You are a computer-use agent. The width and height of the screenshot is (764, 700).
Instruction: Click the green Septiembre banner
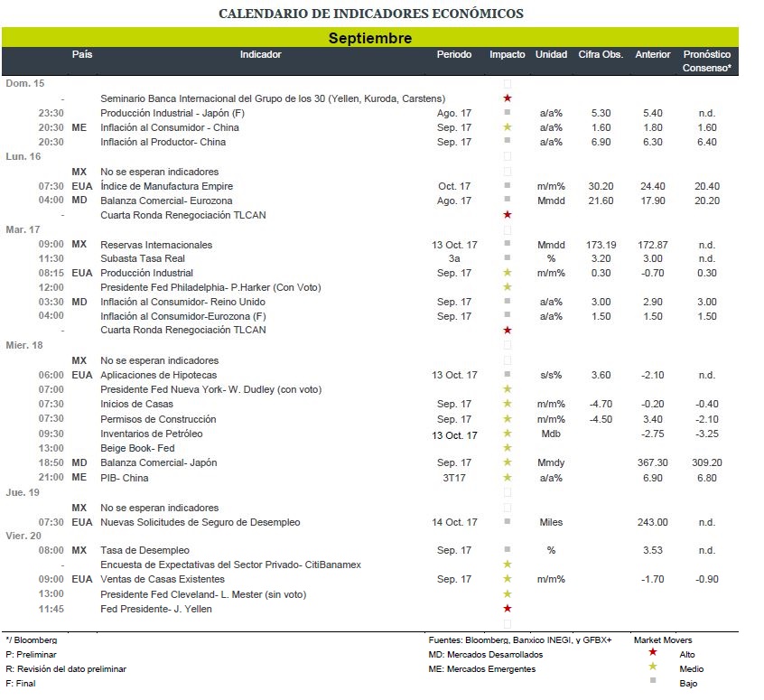tap(370, 38)
